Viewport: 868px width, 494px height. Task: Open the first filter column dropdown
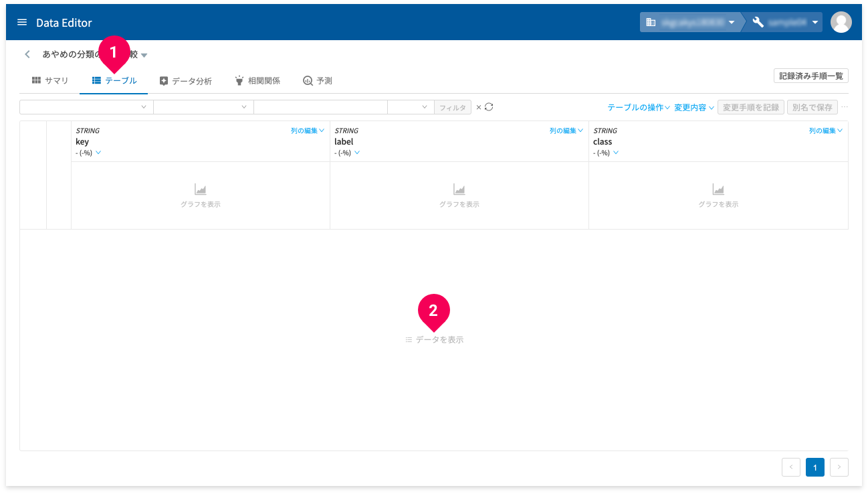coord(86,107)
